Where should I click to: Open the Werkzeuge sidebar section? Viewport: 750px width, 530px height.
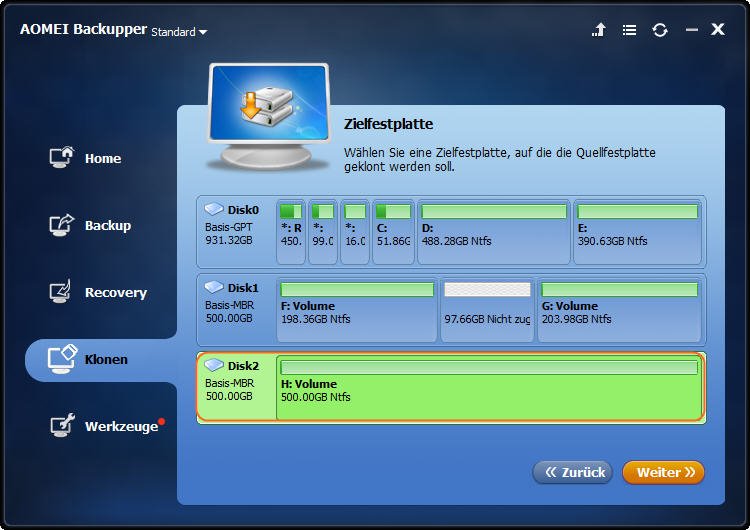pos(106,426)
